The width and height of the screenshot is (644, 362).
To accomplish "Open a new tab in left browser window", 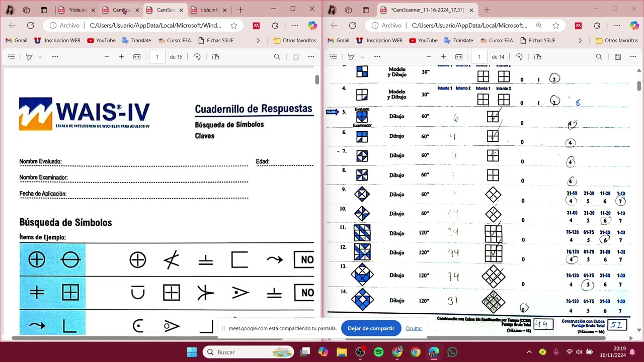I will 240,10.
